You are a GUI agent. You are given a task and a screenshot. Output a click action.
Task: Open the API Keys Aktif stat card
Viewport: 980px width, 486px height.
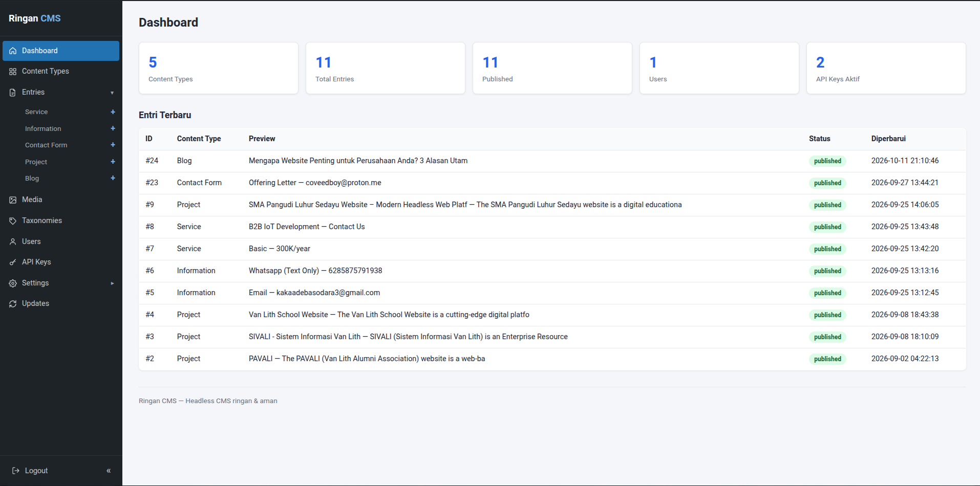pyautogui.click(x=886, y=68)
